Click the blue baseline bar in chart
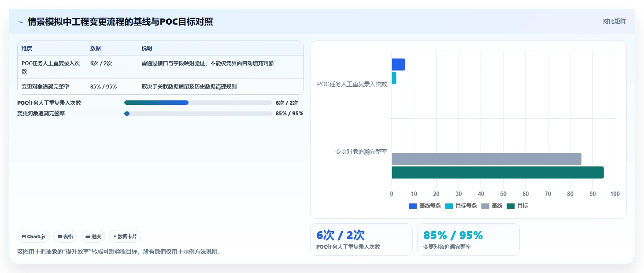 tap(398, 64)
